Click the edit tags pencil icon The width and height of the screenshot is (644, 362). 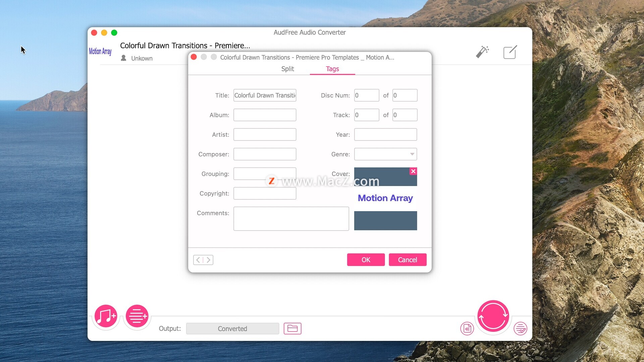pyautogui.click(x=510, y=52)
